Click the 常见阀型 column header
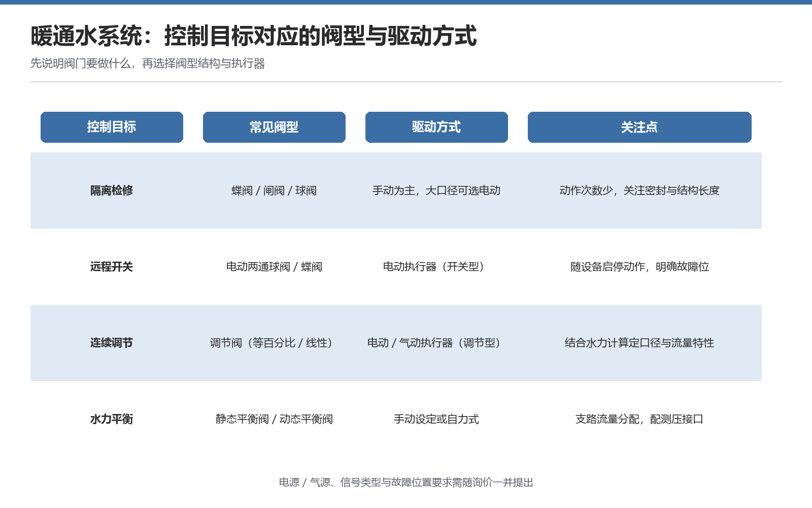Image resolution: width=812 pixels, height=508 pixels. [274, 127]
